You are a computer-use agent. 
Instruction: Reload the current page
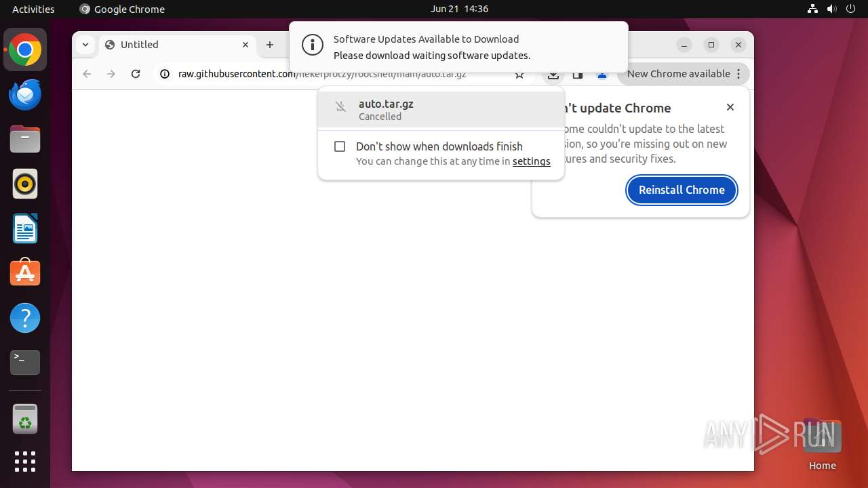(x=136, y=74)
